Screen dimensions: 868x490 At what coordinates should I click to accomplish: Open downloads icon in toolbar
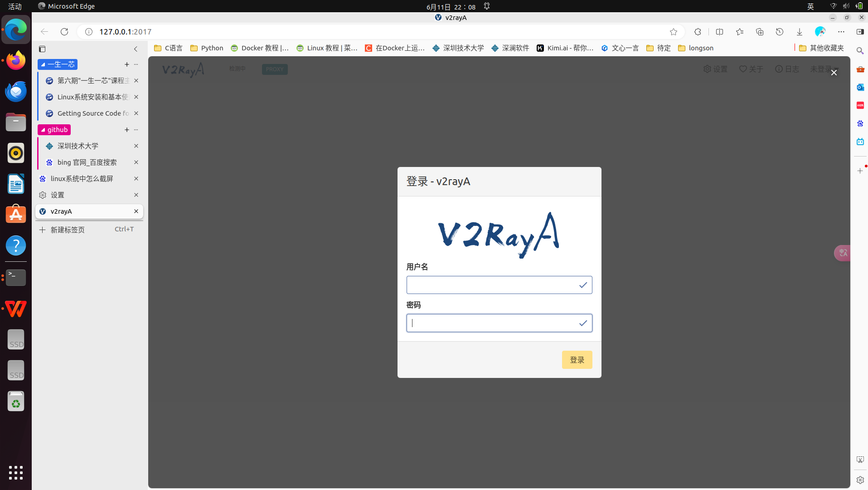click(x=800, y=32)
